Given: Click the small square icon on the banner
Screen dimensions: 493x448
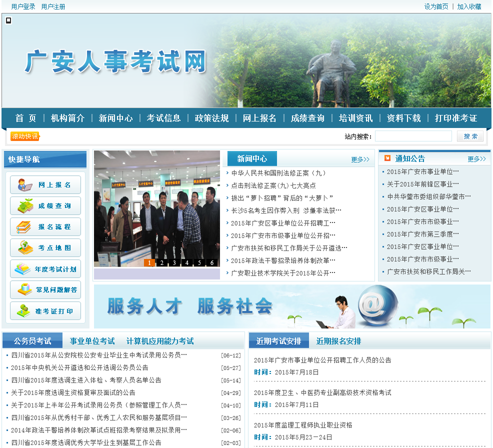Looking at the screenshot, I should (8, 20).
